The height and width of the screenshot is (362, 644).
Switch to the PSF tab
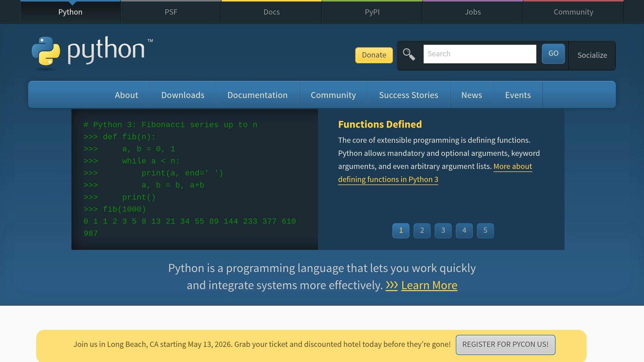[x=171, y=12]
